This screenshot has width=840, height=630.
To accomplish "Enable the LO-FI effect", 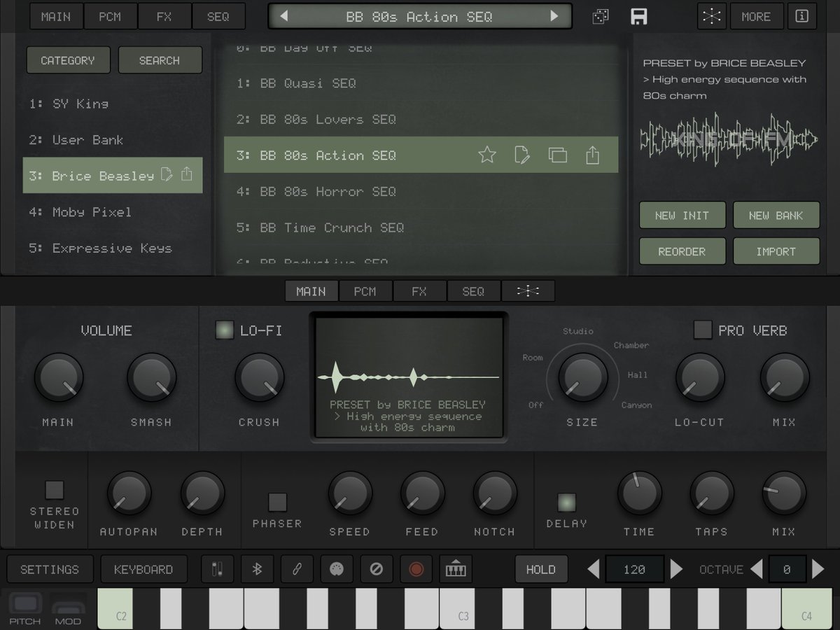I will click(x=225, y=330).
